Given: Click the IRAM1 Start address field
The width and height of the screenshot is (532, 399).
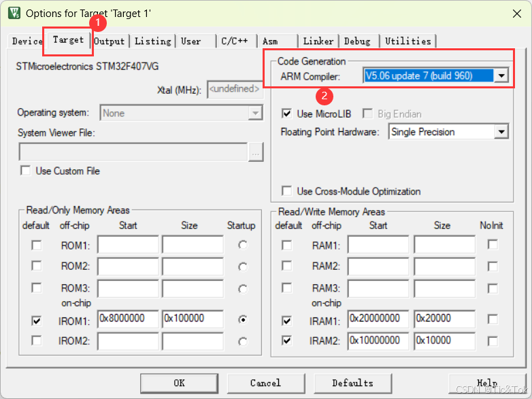Looking at the screenshot, I should pos(378,319).
